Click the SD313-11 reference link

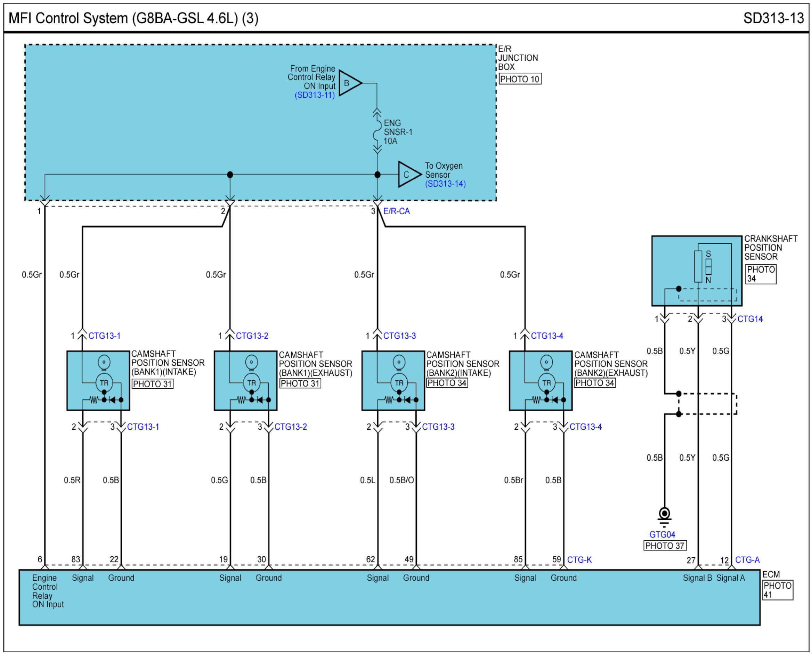pos(315,95)
